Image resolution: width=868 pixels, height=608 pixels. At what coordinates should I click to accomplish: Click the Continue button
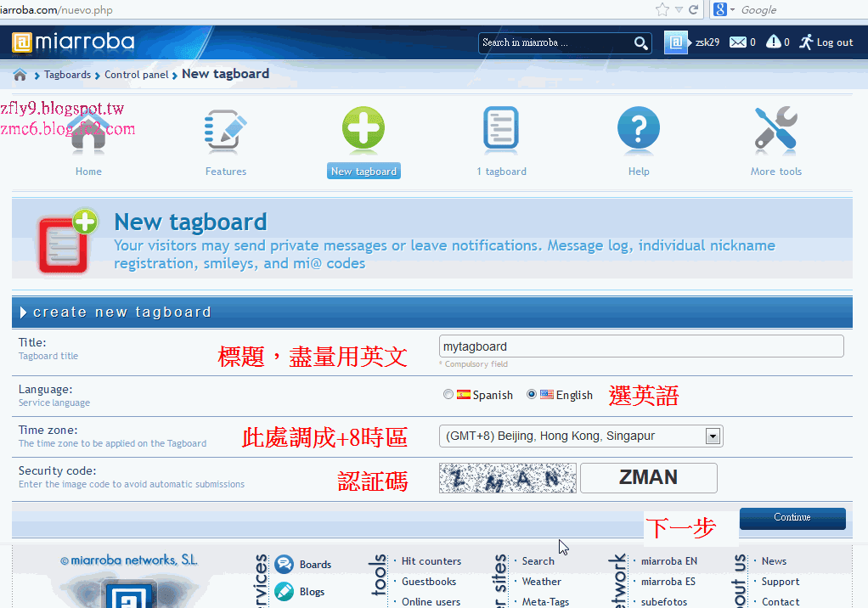pyautogui.click(x=792, y=518)
